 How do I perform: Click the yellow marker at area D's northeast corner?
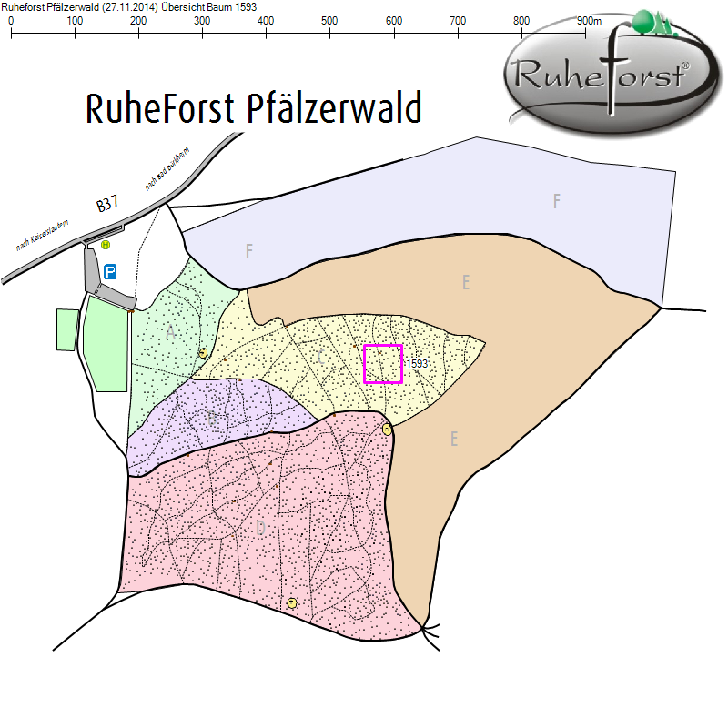(388, 430)
